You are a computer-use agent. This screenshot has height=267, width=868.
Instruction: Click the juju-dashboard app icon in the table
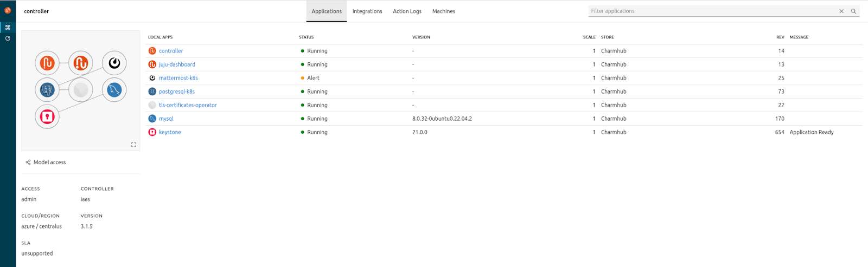tap(152, 64)
